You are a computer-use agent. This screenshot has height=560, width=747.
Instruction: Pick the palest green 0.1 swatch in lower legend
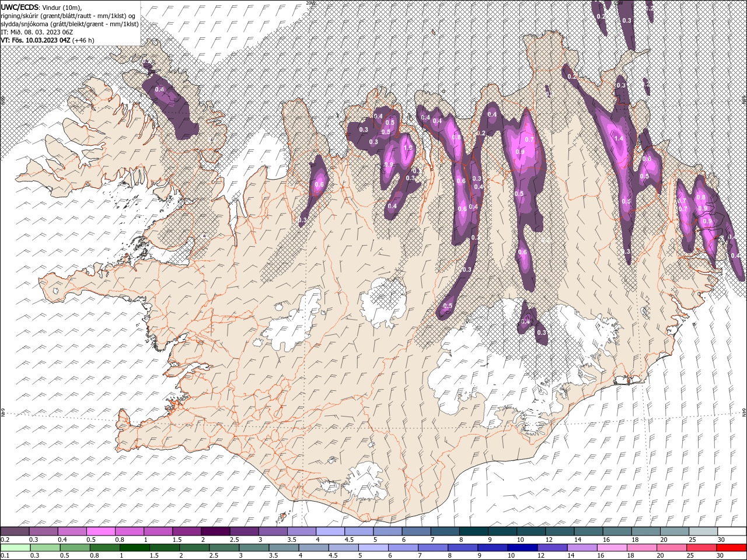[x=15, y=548]
